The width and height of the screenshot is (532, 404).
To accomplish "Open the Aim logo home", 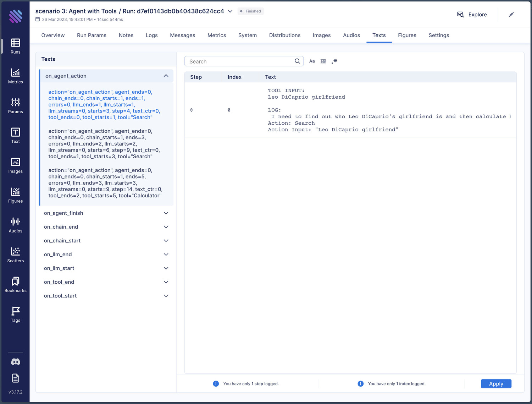I will click(16, 16).
